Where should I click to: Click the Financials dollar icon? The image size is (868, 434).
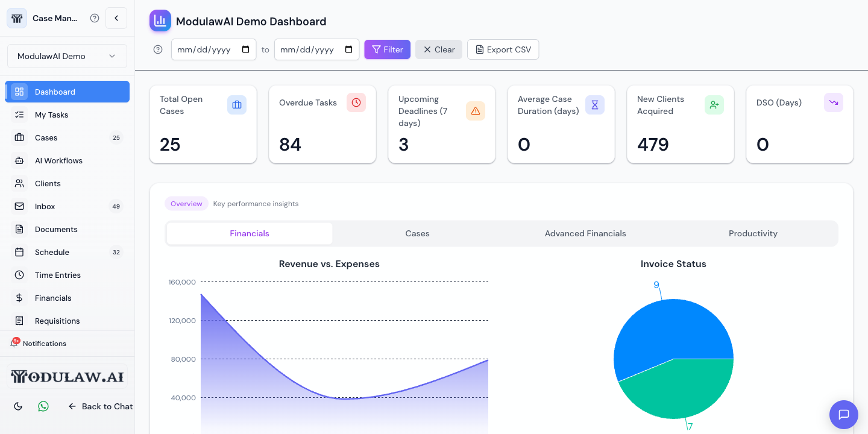[19, 298]
